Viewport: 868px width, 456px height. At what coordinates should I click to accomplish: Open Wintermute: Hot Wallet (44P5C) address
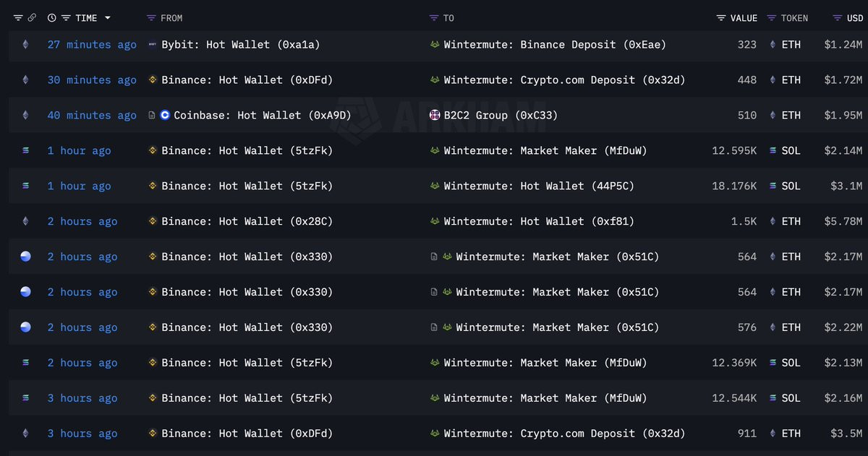tap(539, 186)
